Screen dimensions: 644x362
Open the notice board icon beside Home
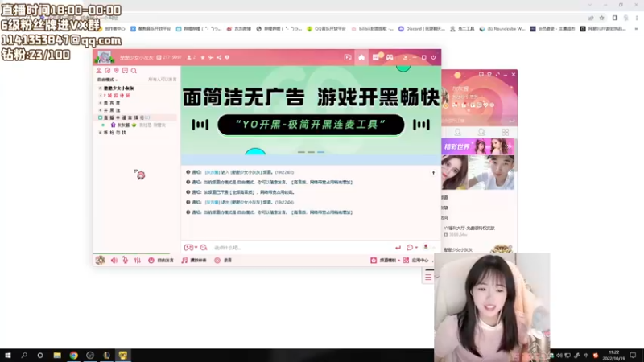pos(376,57)
